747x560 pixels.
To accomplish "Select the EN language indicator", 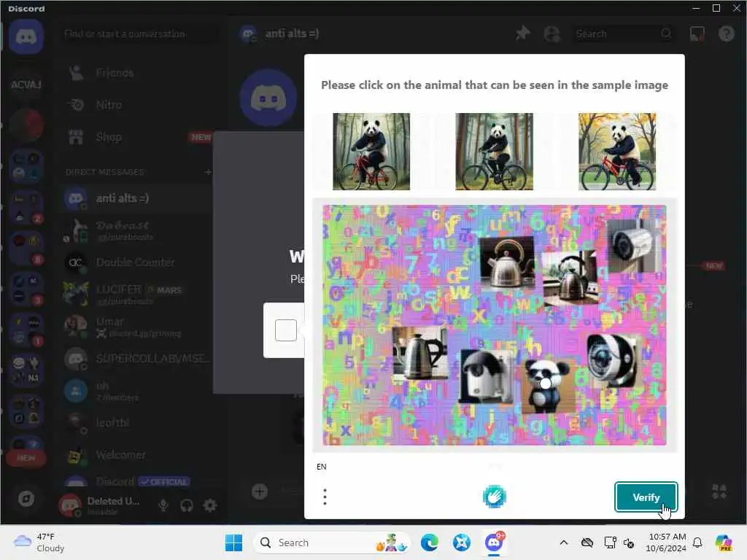I will coord(322,467).
